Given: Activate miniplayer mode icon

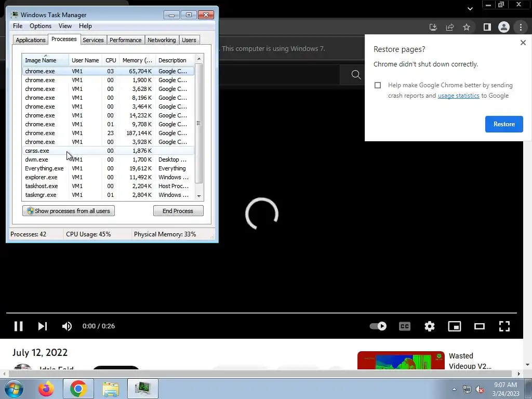Looking at the screenshot, I should [455, 326].
